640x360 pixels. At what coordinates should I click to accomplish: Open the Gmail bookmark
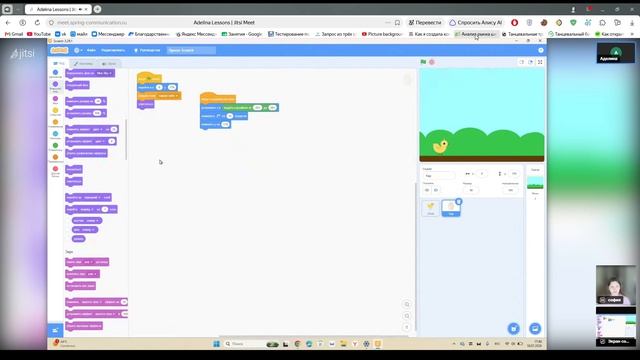[14, 34]
